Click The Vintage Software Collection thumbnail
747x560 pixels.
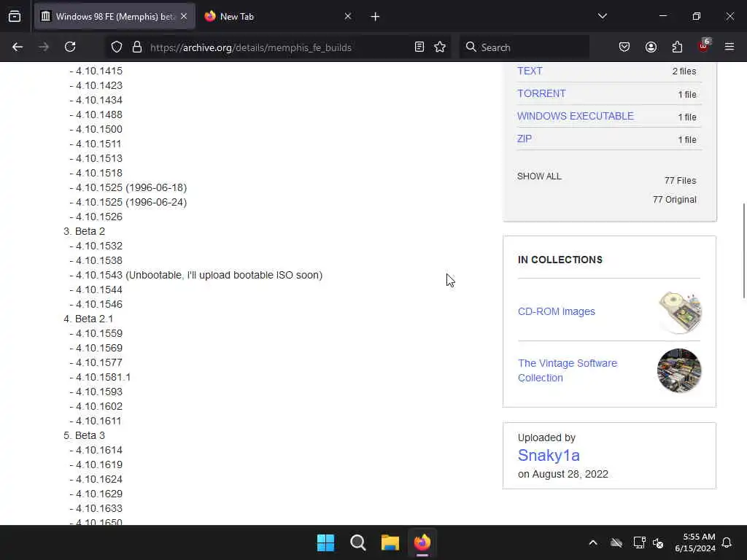(x=679, y=370)
